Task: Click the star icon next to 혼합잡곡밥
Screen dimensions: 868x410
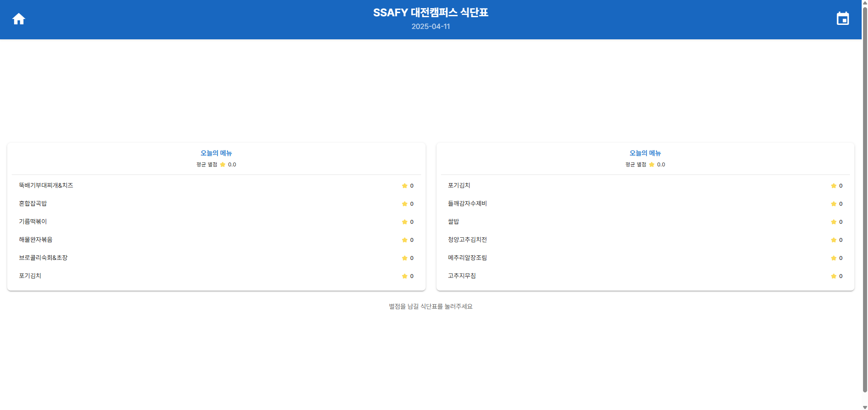Action: [404, 204]
